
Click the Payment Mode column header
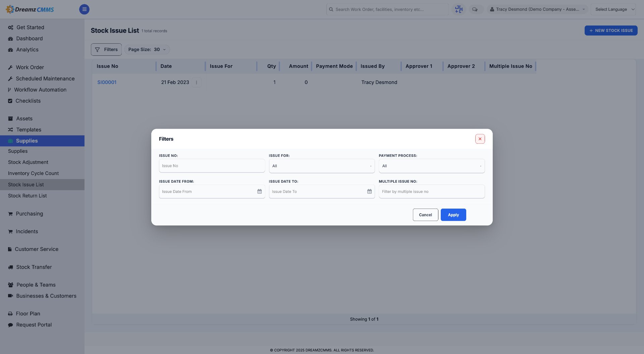pyautogui.click(x=334, y=67)
